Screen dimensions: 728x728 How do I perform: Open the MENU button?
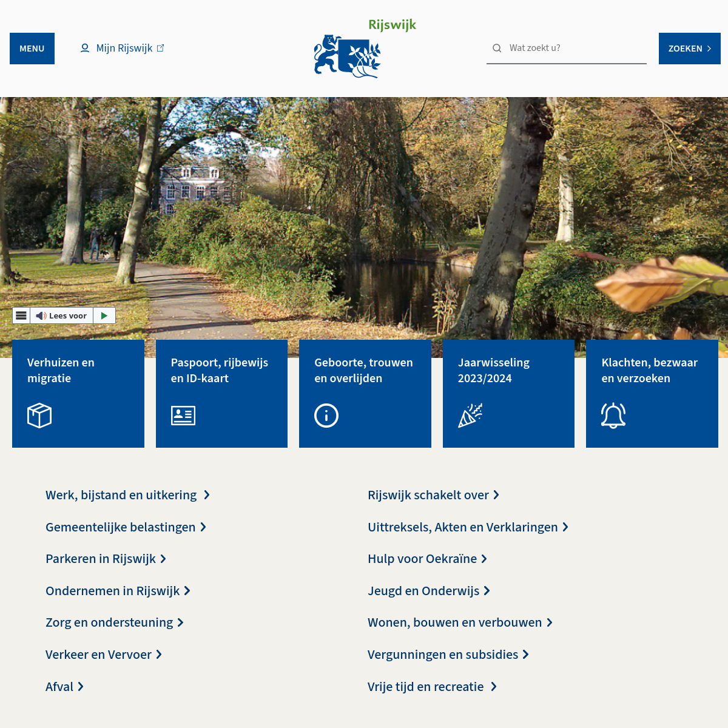tap(32, 49)
